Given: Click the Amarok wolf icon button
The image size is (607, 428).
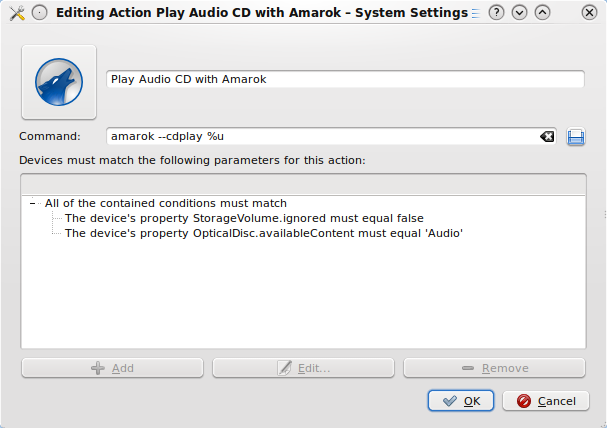Looking at the screenshot, I should [x=58, y=81].
